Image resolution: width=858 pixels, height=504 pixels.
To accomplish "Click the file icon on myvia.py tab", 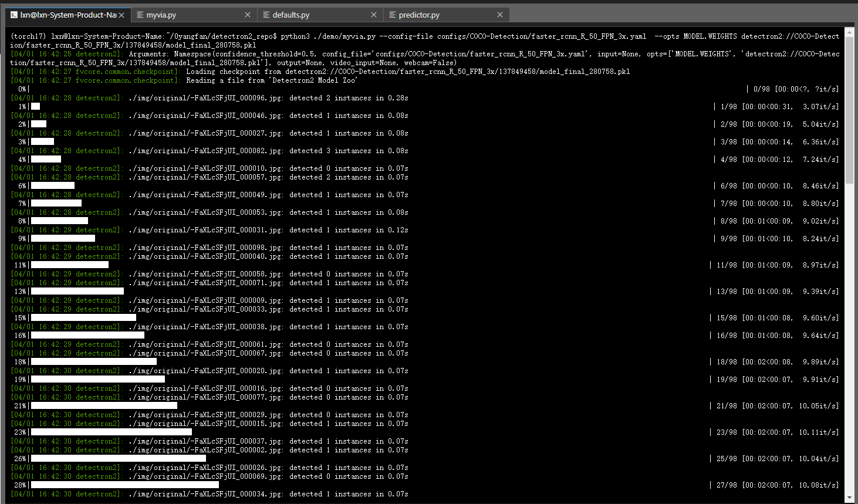I will 140,15.
